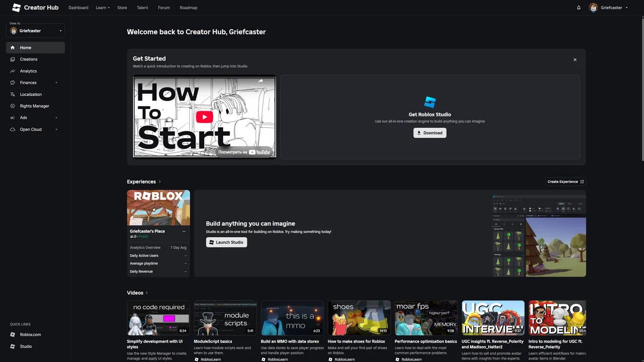Click the RobloxLearn icon under Performance optimization
Viewport: 644px width, 362px height.
click(398, 359)
